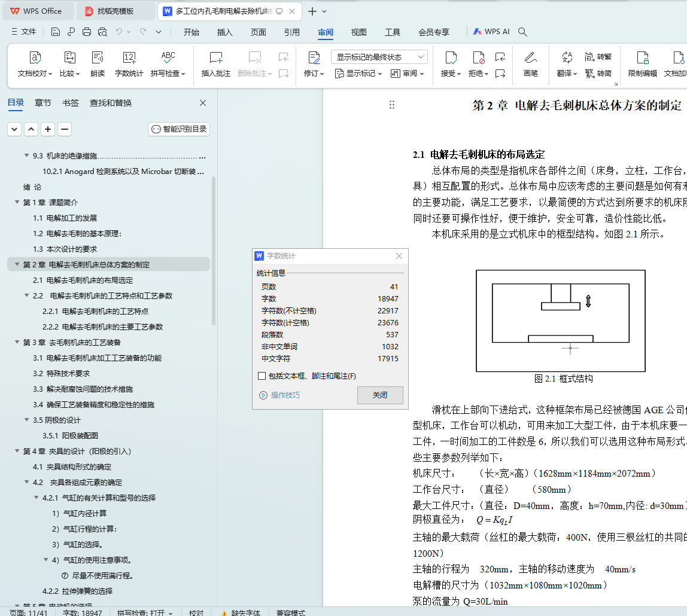Screen dimensions: 687x616
Task: Open the search magnifier icon
Action: [x=522, y=32]
